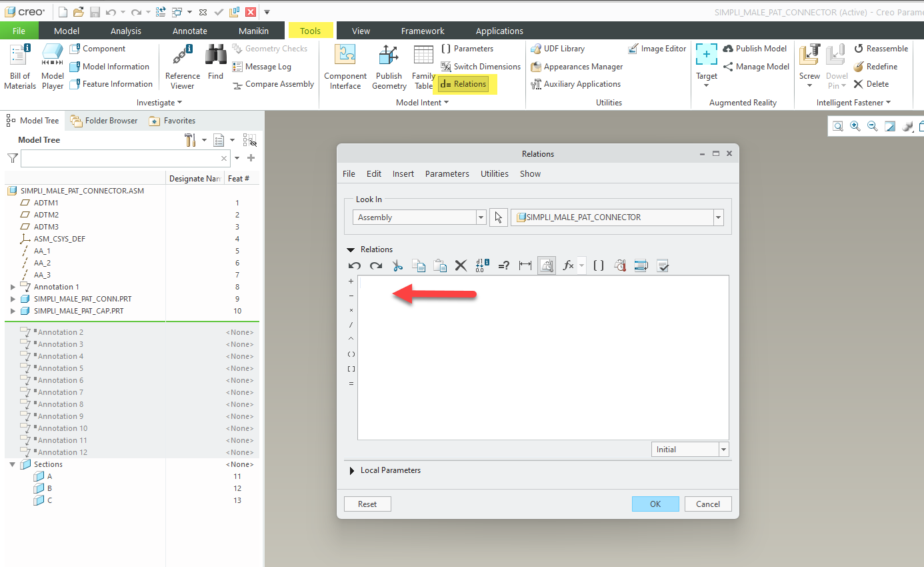Click the Reset button
Screen dimensions: 924x567
point(367,504)
